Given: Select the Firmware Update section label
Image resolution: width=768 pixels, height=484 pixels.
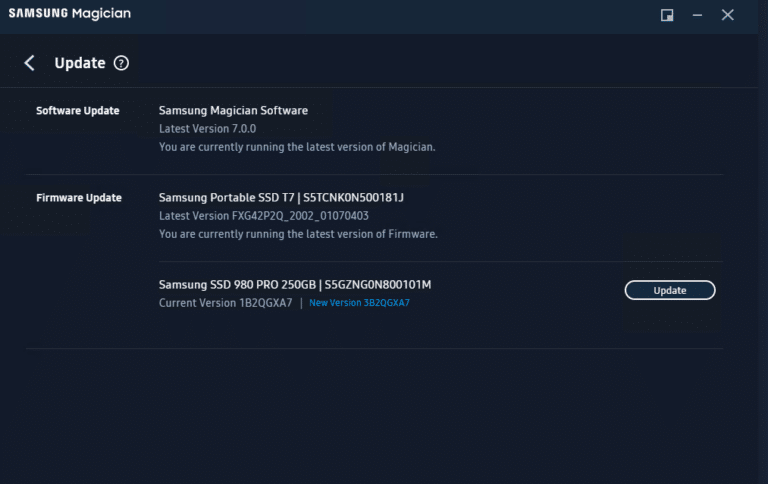Looking at the screenshot, I should (79, 198).
